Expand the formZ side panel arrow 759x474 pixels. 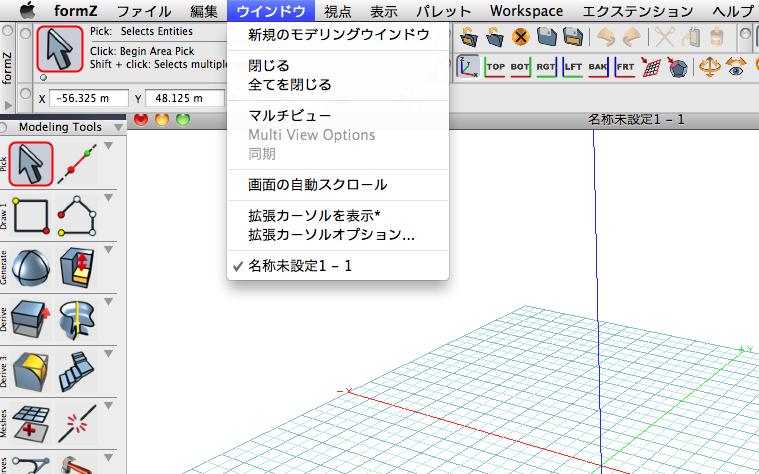pyautogui.click(x=8, y=105)
